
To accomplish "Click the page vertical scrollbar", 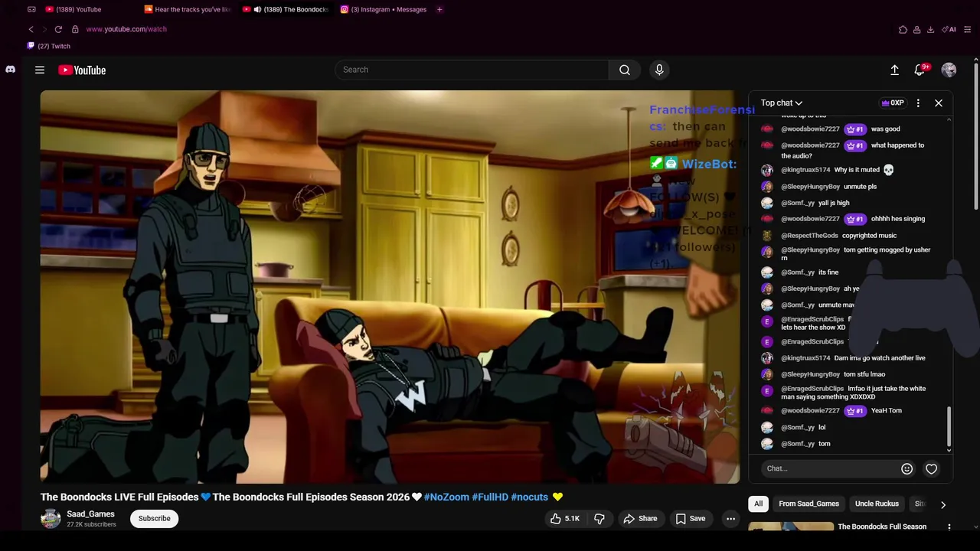I will (975, 138).
